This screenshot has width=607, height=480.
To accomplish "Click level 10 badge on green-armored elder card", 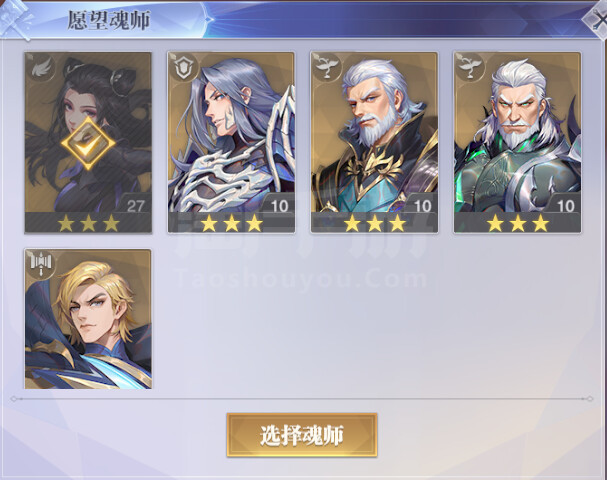I will [565, 204].
